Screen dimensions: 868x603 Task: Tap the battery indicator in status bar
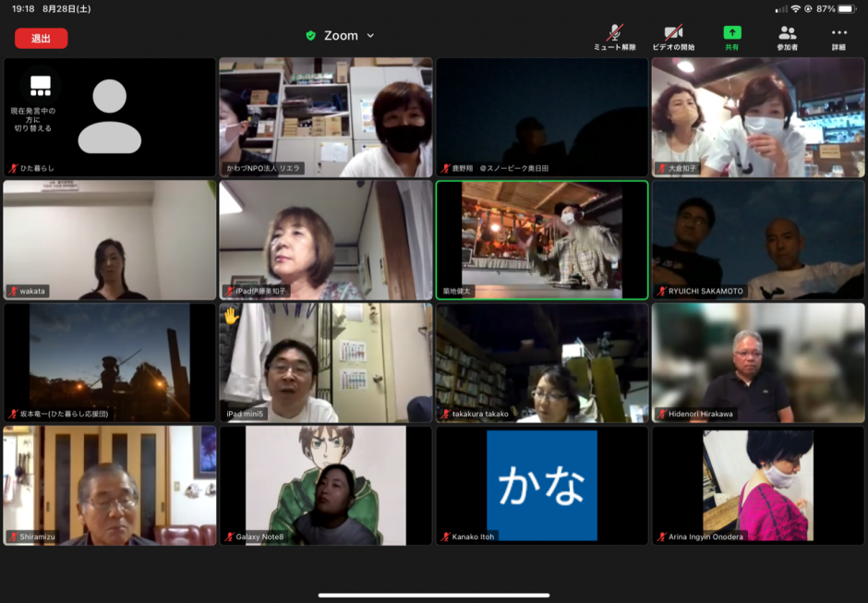point(847,8)
